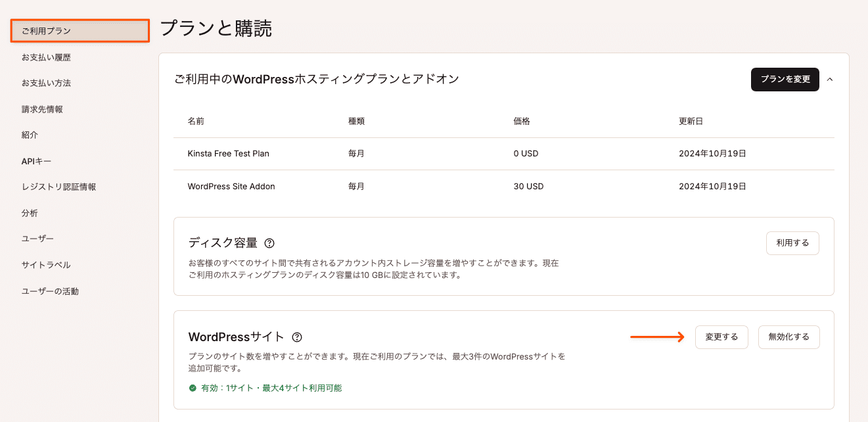Collapse the hosting plan section with chevron
Viewport: 868px width, 422px height.
[830, 79]
